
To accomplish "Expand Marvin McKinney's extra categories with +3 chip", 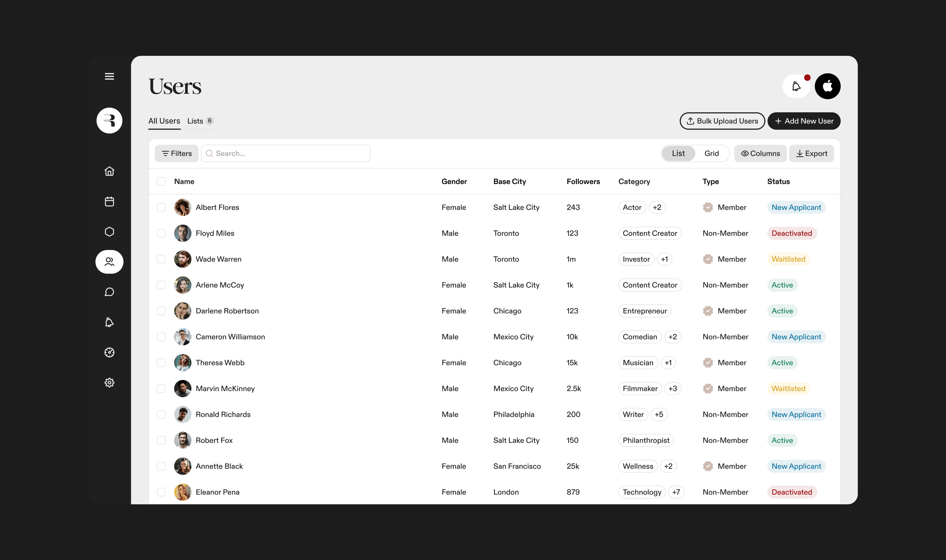I will (x=673, y=388).
